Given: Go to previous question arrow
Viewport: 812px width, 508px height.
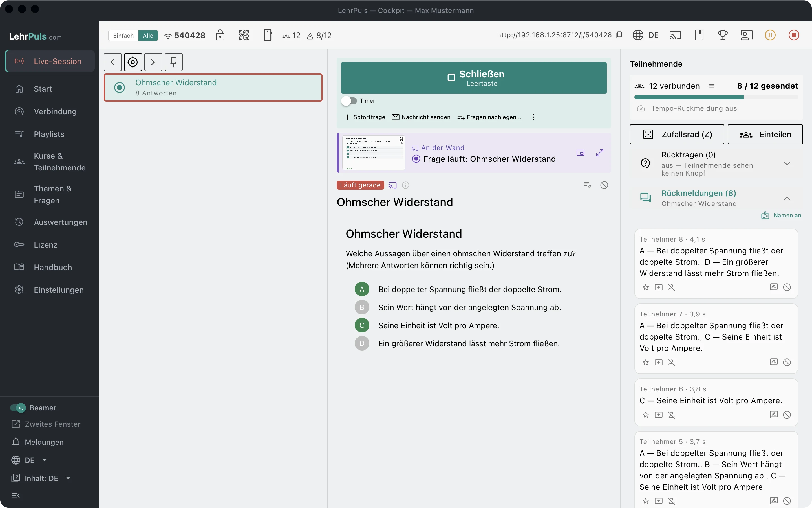Looking at the screenshot, I should pyautogui.click(x=113, y=62).
